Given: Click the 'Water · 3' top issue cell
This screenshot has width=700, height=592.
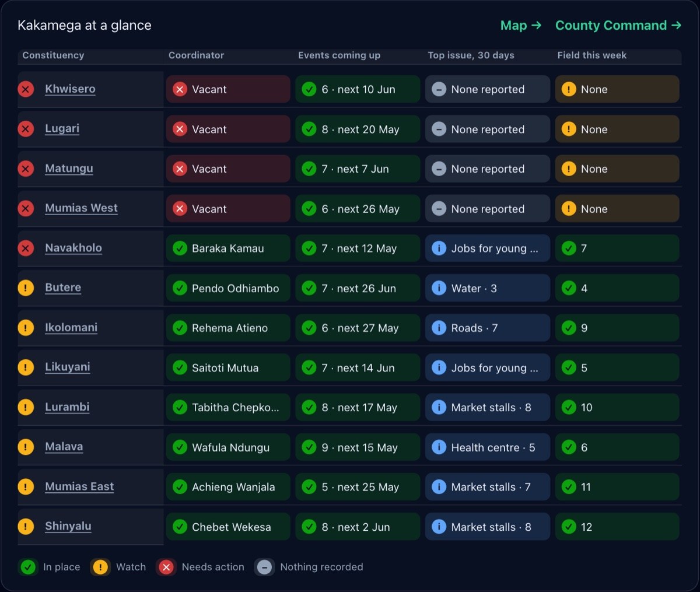Looking at the screenshot, I should tap(488, 288).
